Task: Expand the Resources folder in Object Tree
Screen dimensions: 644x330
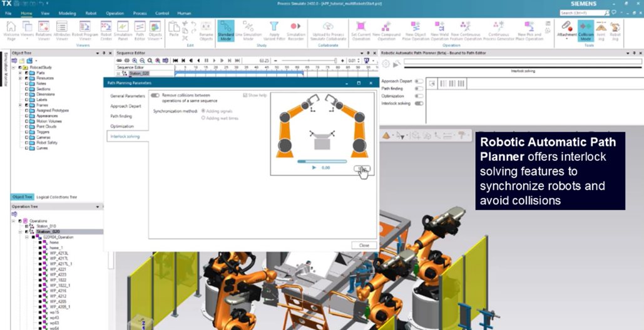Action: coord(20,78)
